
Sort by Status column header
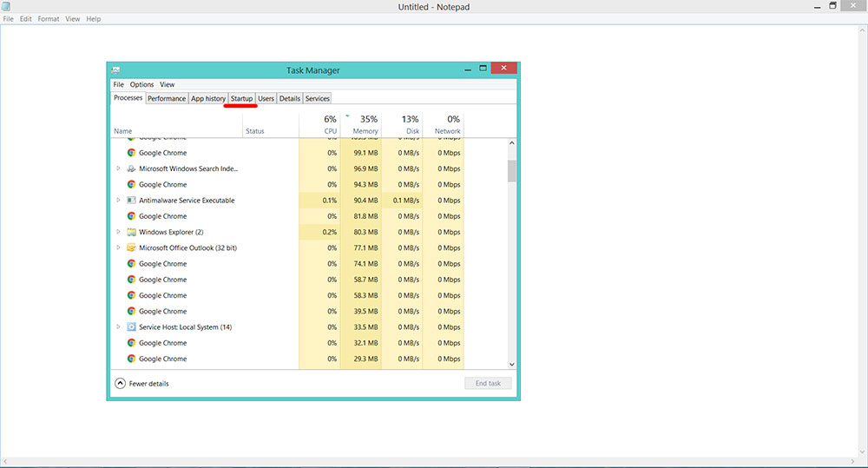[271, 125]
